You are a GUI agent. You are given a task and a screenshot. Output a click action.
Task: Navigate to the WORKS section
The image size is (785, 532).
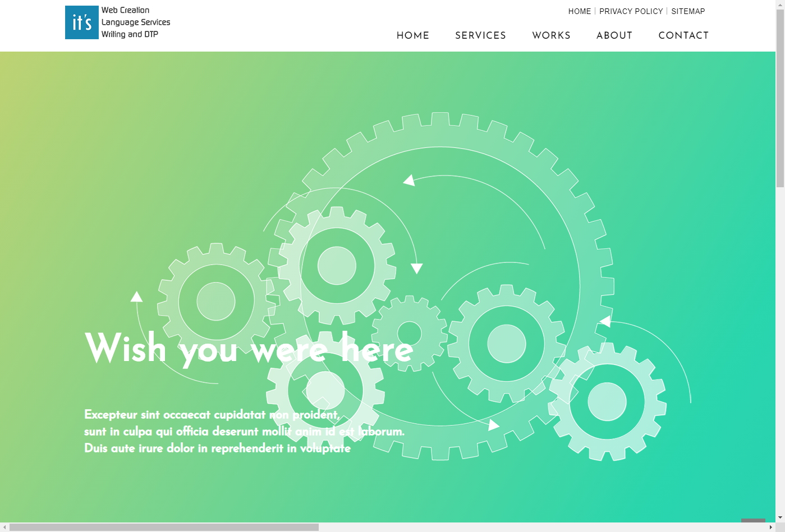click(x=551, y=35)
